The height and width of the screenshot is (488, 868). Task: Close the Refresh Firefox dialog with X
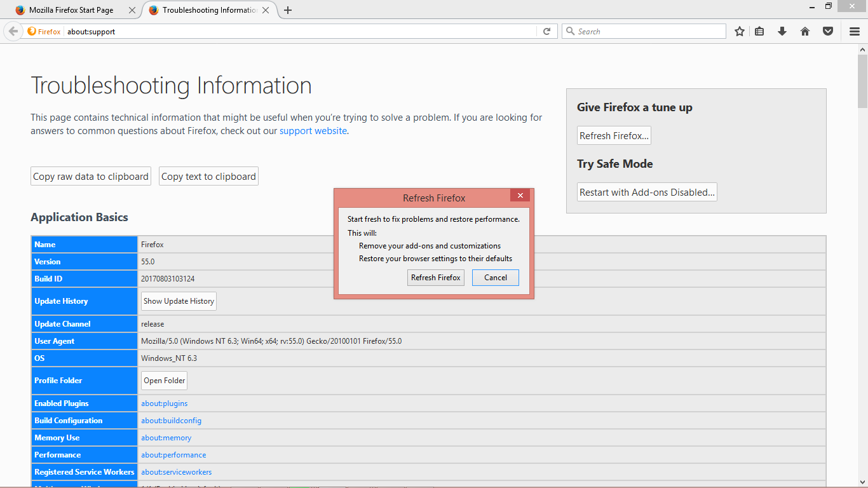pyautogui.click(x=520, y=195)
